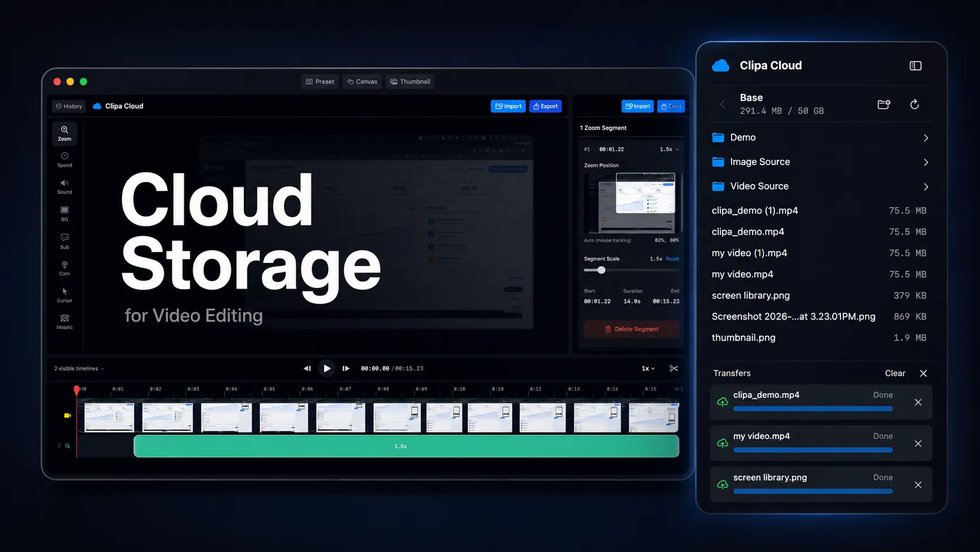Image resolution: width=980 pixels, height=552 pixels.
Task: Switch to the Thumbnail tab
Action: click(410, 82)
